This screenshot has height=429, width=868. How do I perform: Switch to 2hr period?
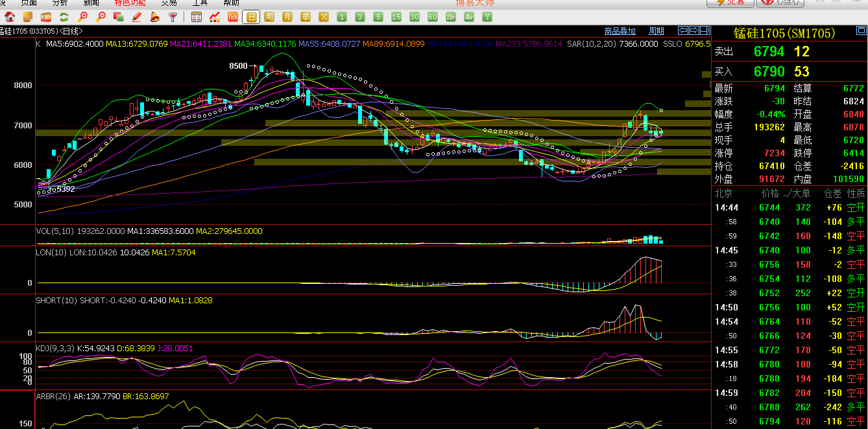[451, 17]
